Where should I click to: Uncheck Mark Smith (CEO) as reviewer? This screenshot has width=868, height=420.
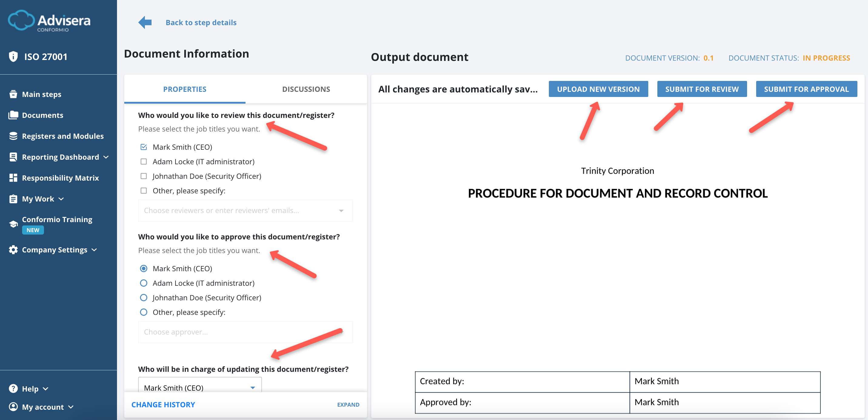(144, 146)
